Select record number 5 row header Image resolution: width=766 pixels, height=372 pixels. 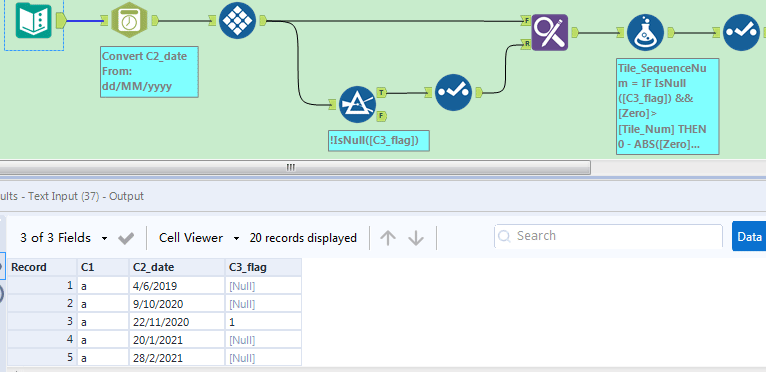point(43,358)
